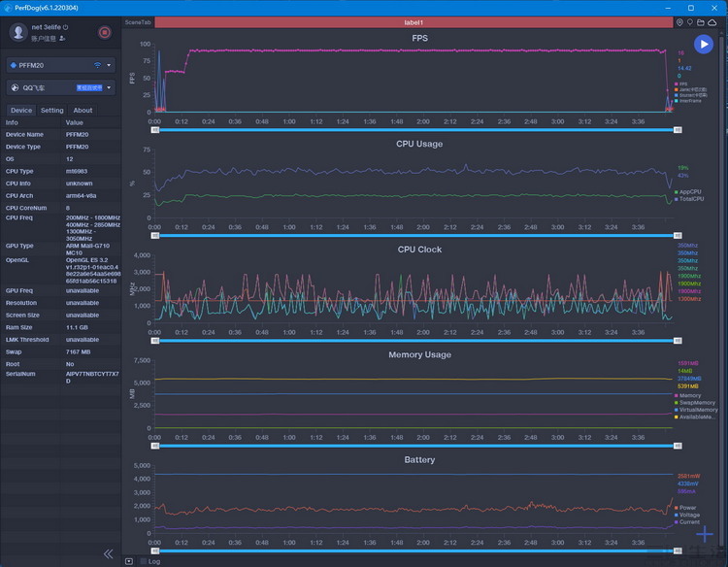Select the SceneTab label

click(x=138, y=22)
